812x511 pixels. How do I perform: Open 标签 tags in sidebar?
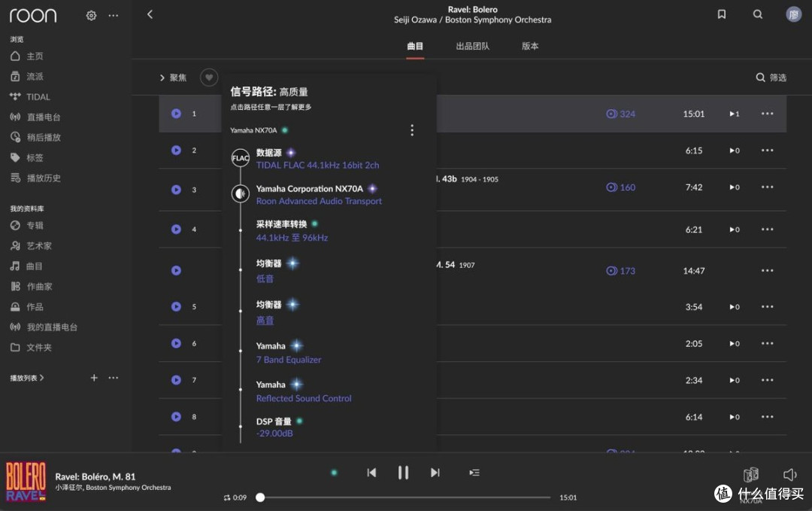click(x=27, y=157)
